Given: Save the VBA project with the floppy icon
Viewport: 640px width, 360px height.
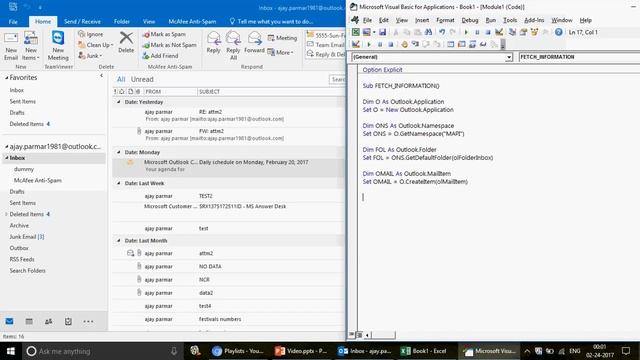Looking at the screenshot, I should pyautogui.click(x=382, y=32).
